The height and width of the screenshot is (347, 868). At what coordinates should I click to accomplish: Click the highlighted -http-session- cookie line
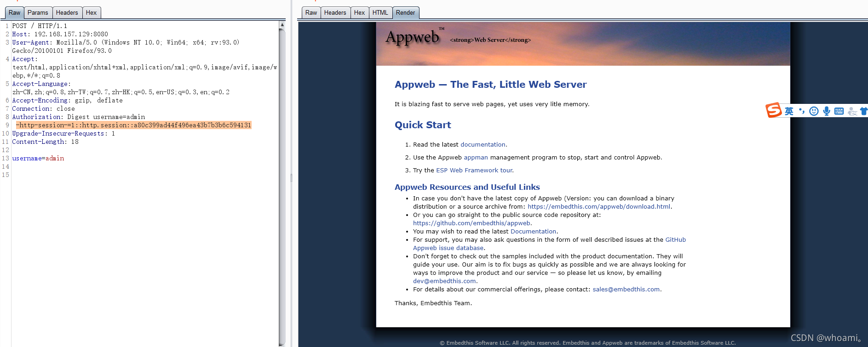(133, 125)
